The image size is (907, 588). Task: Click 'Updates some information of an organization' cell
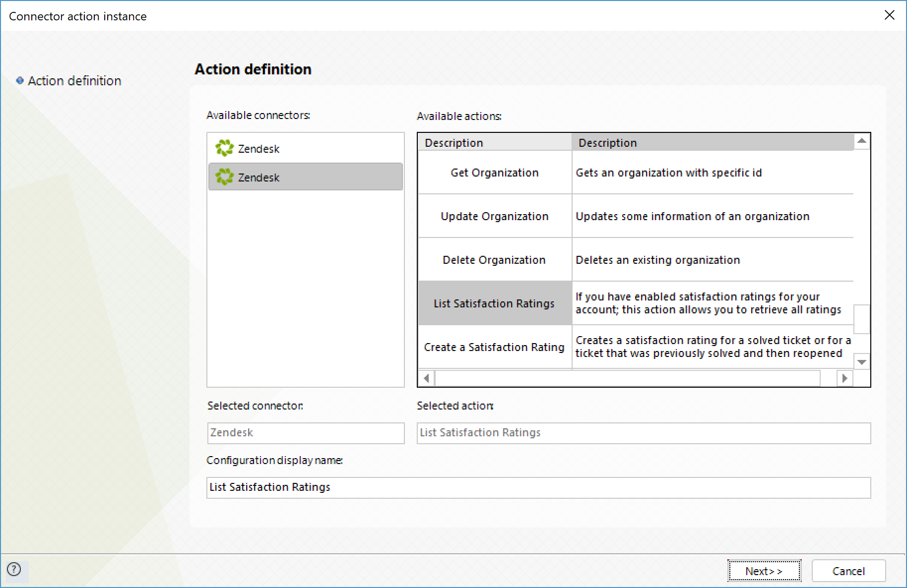713,216
